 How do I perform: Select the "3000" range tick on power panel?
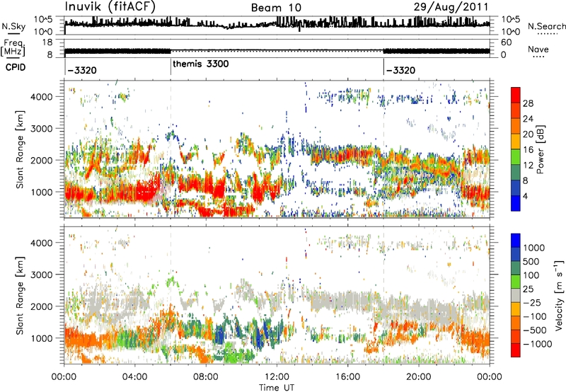click(42, 129)
